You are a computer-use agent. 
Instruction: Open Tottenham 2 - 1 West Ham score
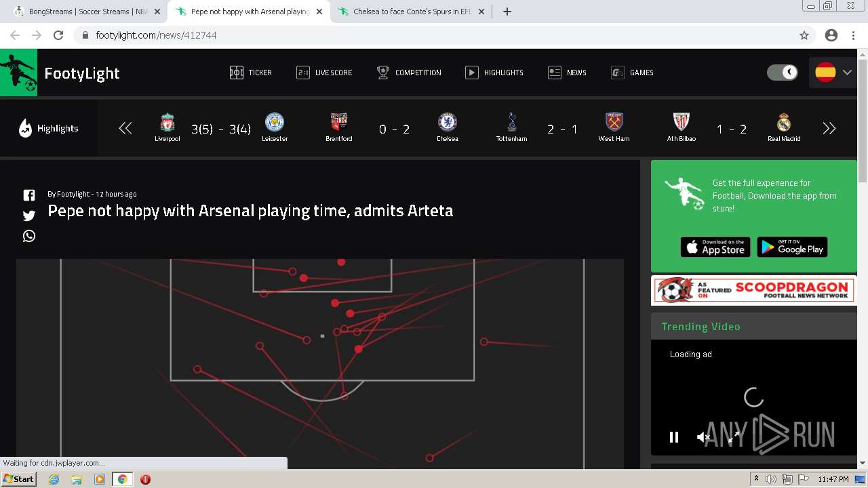(562, 129)
